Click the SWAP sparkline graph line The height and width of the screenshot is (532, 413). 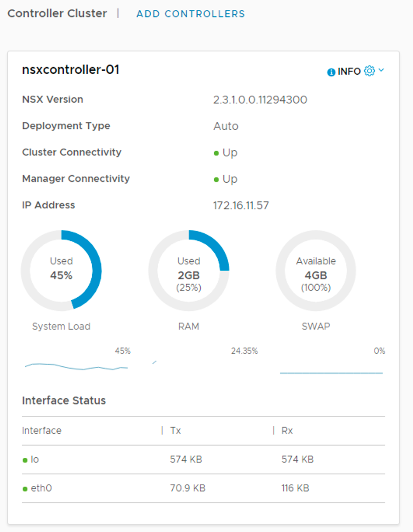(331, 373)
